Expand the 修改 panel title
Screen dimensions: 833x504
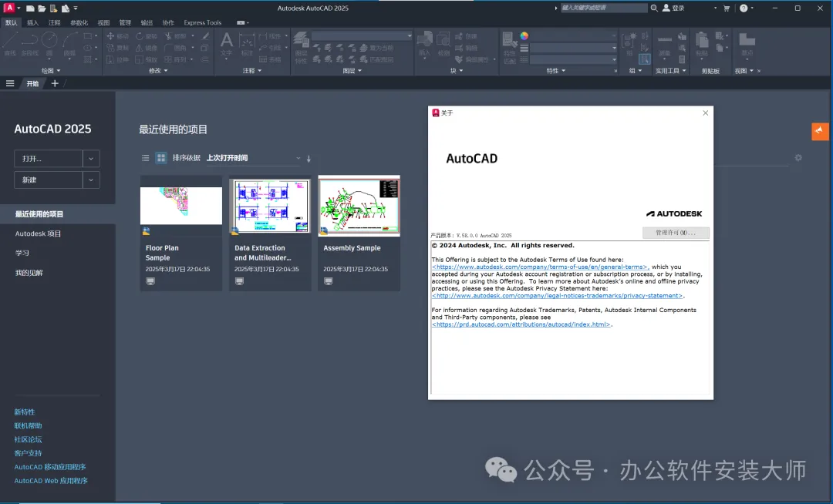(x=158, y=71)
